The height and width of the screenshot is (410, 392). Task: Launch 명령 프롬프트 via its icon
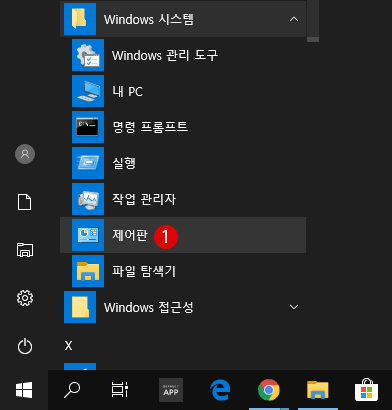[88, 127]
